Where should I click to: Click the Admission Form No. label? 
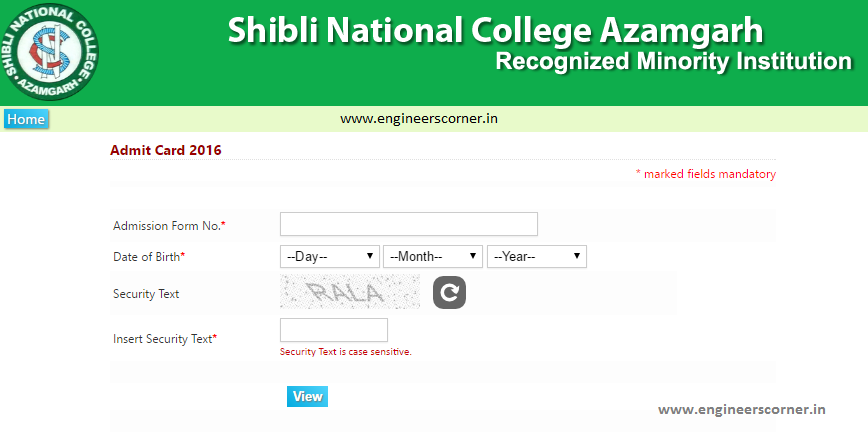(169, 226)
